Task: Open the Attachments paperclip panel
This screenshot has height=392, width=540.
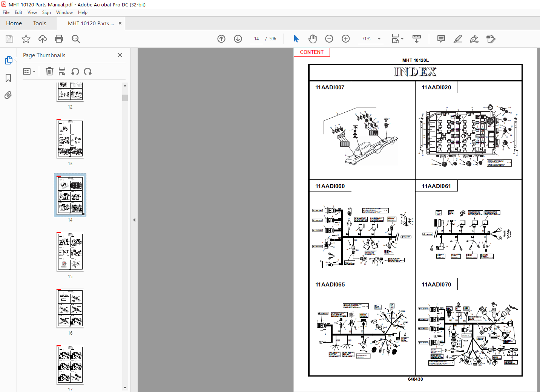Action: 8,95
